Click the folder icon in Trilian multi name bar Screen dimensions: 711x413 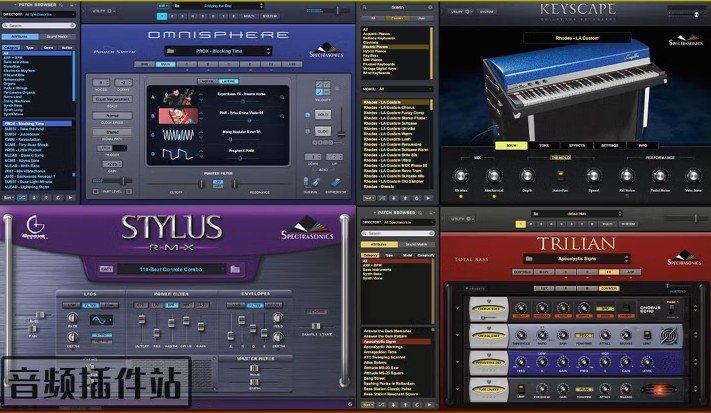tap(536, 214)
